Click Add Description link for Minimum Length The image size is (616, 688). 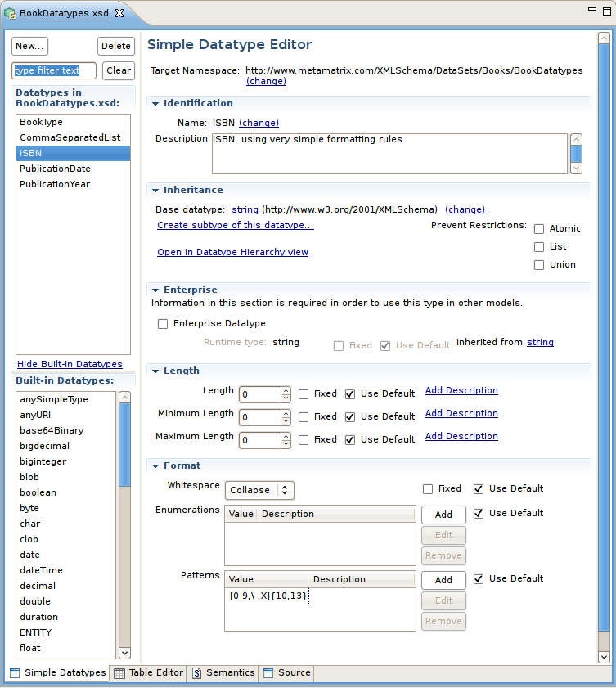point(461,413)
